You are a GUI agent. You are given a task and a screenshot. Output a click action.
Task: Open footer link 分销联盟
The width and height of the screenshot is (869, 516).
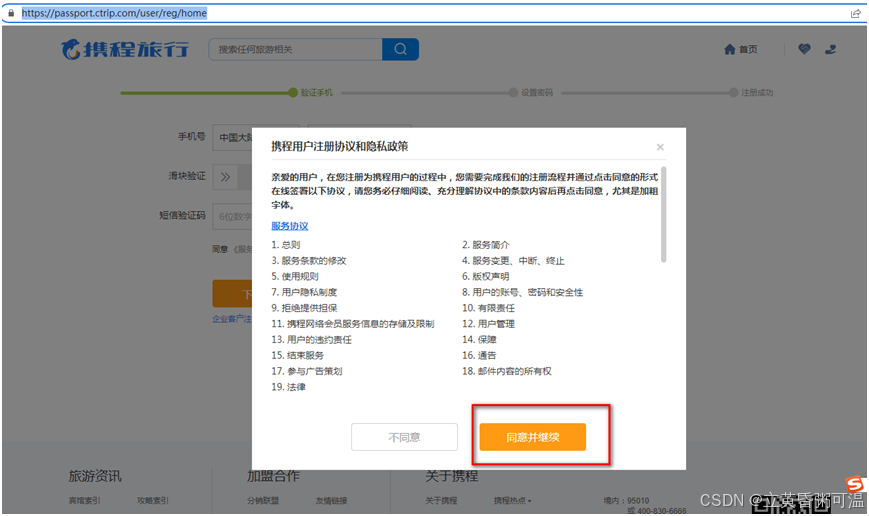click(x=263, y=500)
